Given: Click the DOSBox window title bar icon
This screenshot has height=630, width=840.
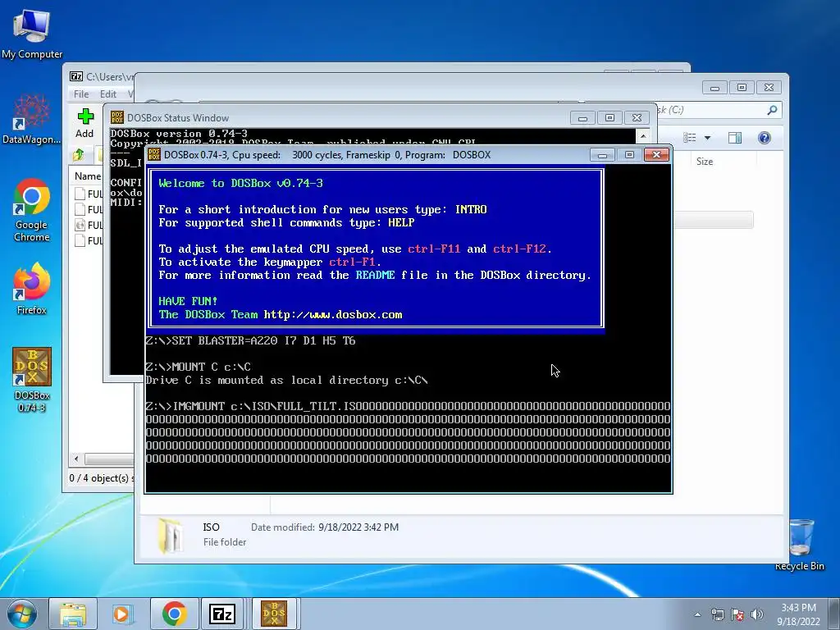Looking at the screenshot, I should click(154, 155).
